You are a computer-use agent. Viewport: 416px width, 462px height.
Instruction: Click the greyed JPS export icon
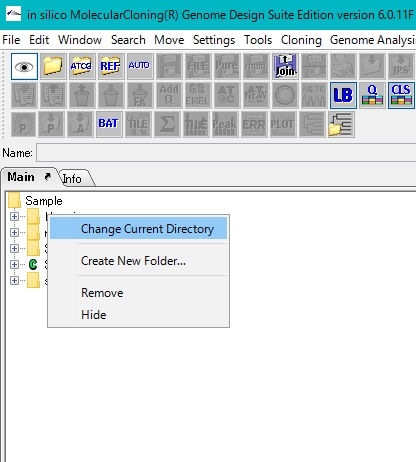pos(401,66)
